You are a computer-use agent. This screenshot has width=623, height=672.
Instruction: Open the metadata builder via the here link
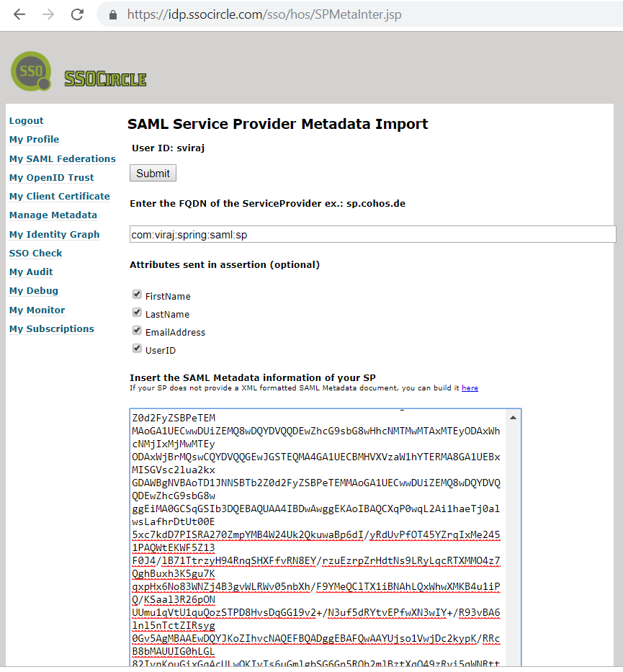pyautogui.click(x=470, y=387)
